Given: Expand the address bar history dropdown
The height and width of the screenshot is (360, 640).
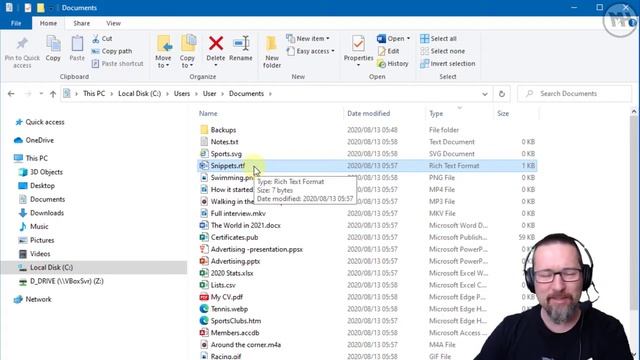Looking at the screenshot, I should tap(484, 94).
